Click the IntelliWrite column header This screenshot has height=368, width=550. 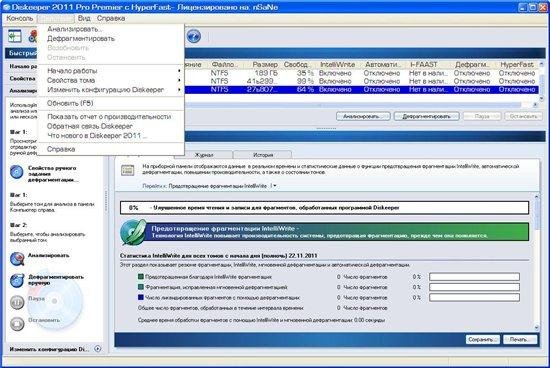337,65
